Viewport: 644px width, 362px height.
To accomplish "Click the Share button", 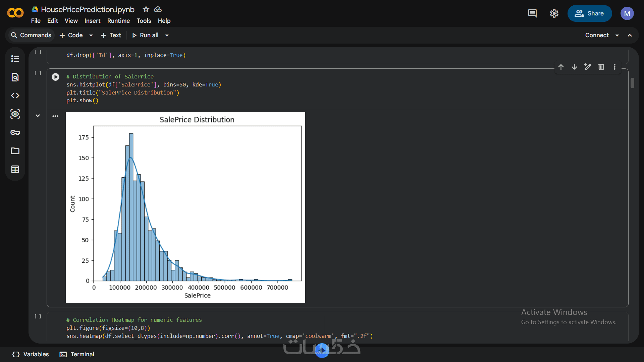I will click(589, 13).
